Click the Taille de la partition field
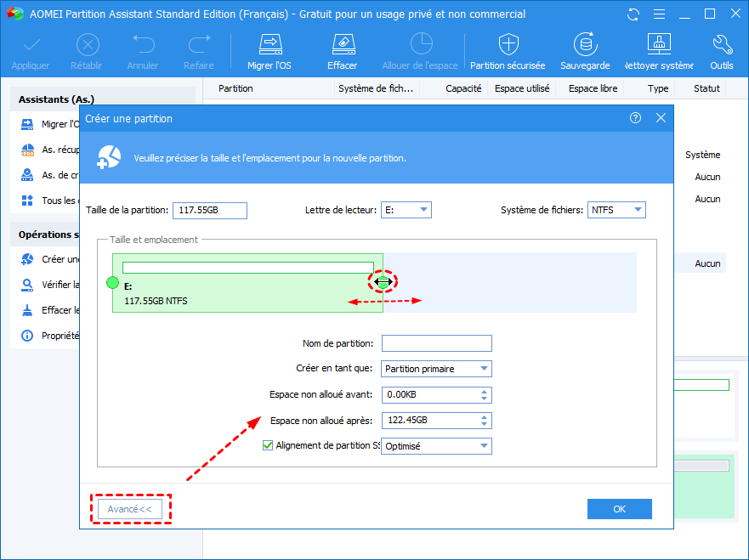 coord(210,211)
